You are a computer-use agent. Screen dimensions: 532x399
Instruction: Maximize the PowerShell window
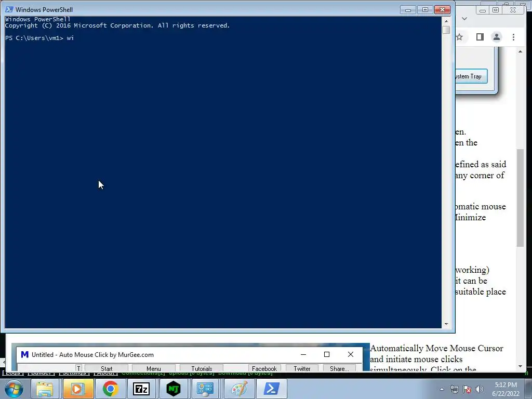[x=425, y=10]
